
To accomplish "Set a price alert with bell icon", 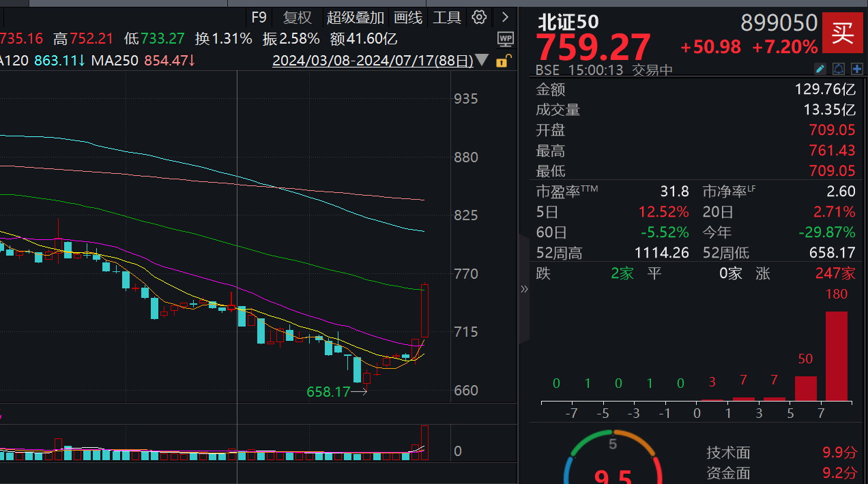I will point(839,69).
